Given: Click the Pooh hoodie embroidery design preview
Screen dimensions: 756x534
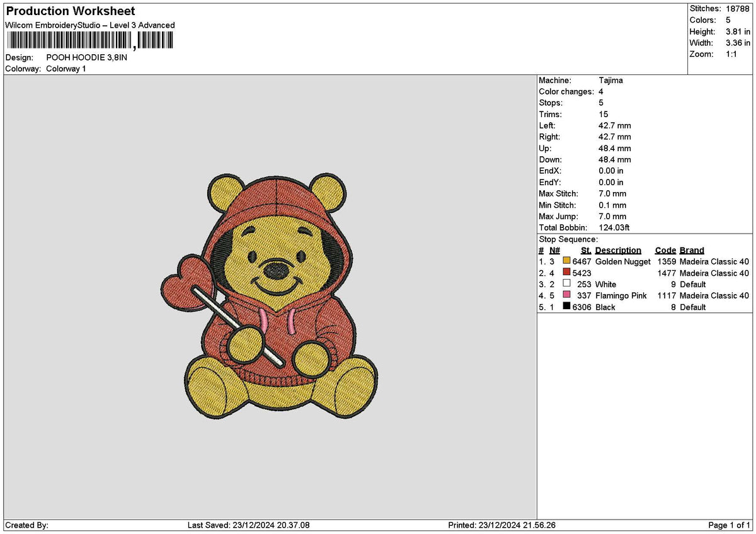Looking at the screenshot, I should click(x=269, y=296).
